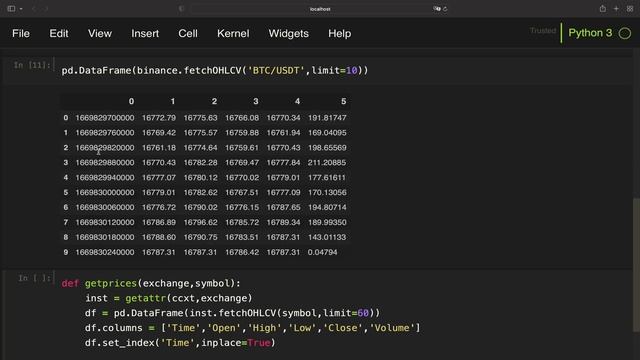
Task: Click the value 194.80714 in row 6
Action: tap(327, 207)
